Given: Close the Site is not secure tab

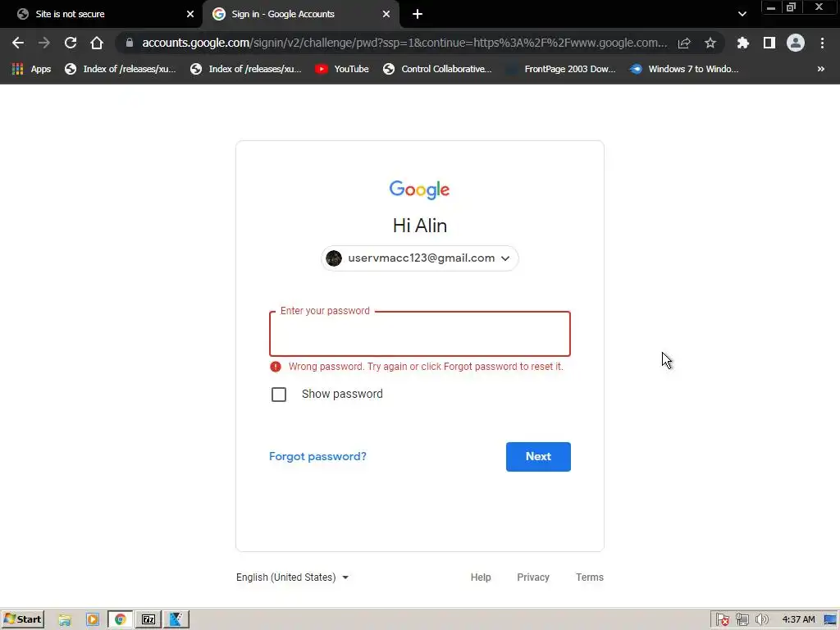Looking at the screenshot, I should click(190, 14).
